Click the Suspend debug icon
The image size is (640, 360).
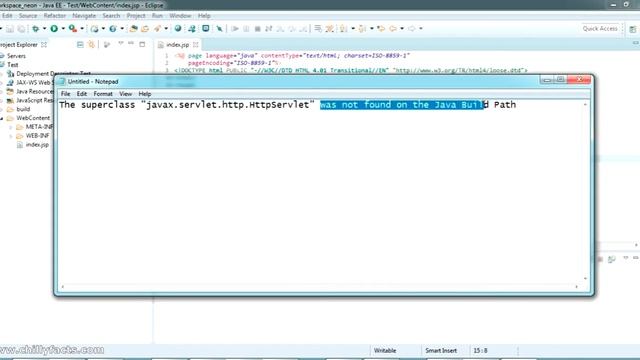pos(246,29)
